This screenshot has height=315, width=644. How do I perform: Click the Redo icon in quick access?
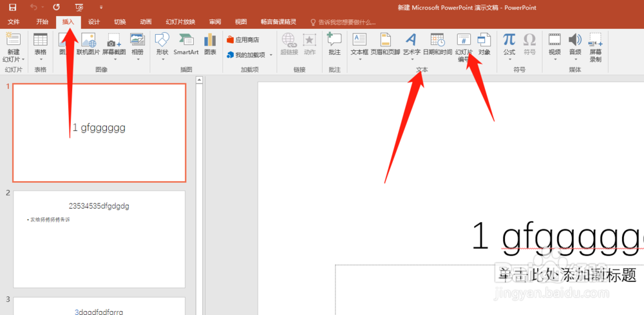click(x=57, y=7)
